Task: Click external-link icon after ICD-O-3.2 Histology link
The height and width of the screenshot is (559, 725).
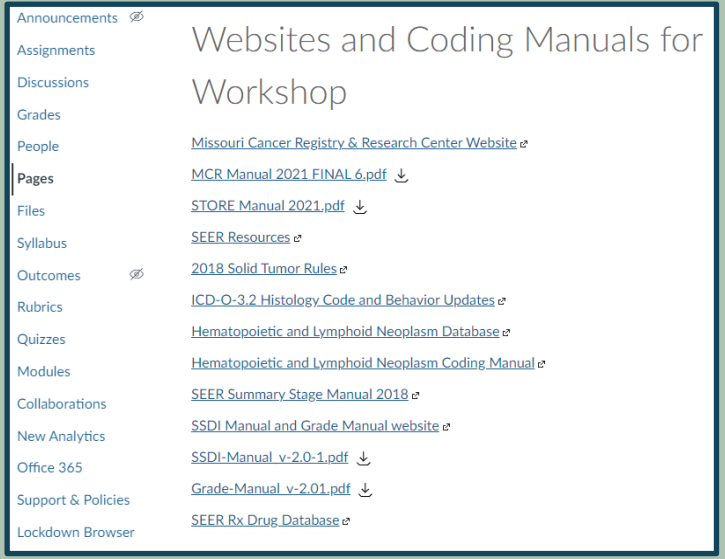Action: (x=502, y=301)
